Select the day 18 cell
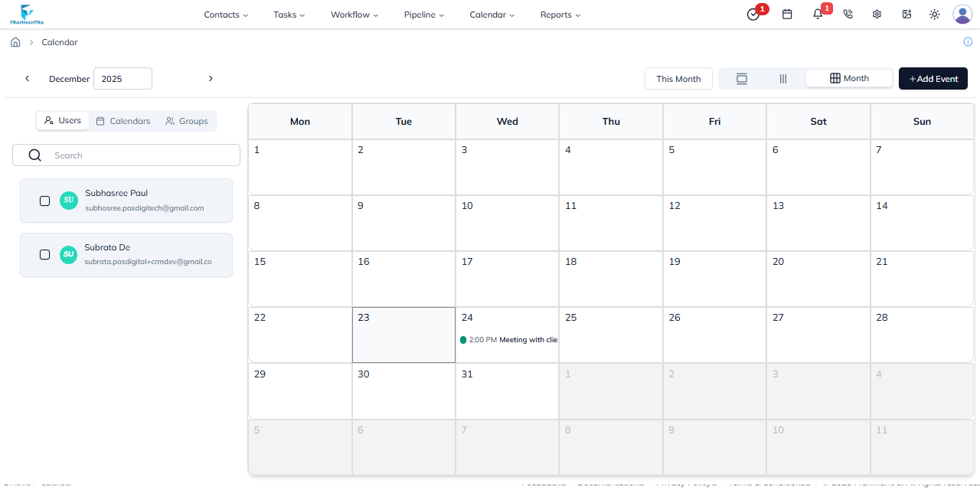Screen dimensions: 980x490 [x=610, y=279]
